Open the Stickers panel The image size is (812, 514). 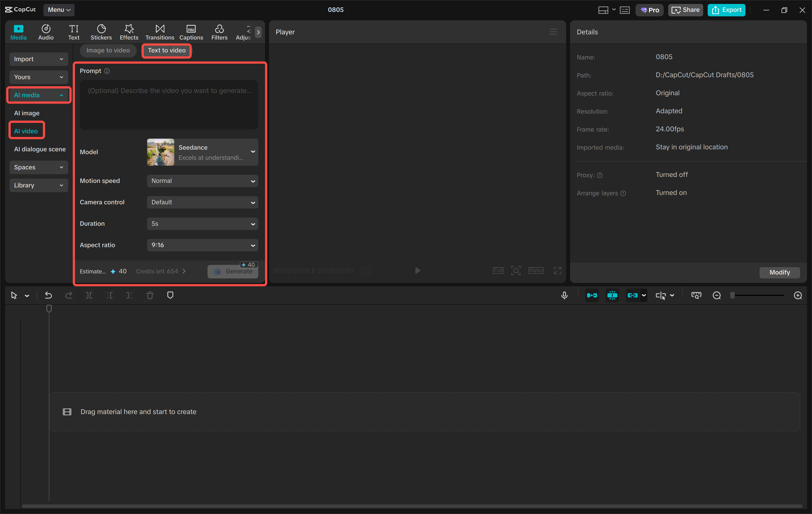[101, 32]
